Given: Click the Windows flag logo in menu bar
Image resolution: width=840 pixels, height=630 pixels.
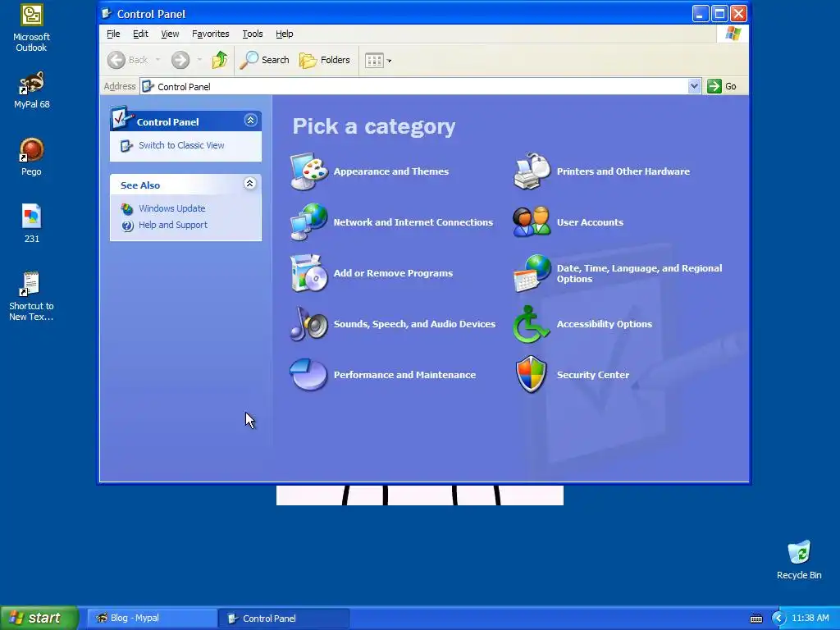Looking at the screenshot, I should coord(733,34).
